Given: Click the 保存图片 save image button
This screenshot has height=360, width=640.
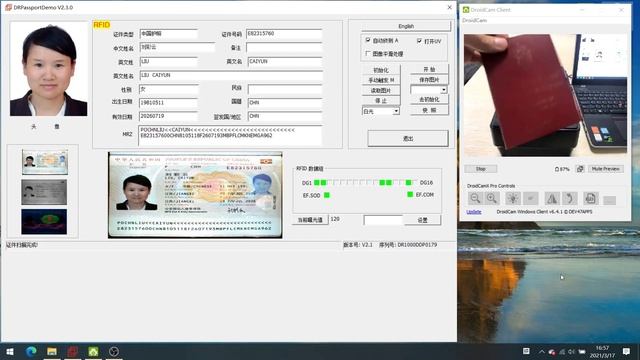Looking at the screenshot, I should coord(429,80).
